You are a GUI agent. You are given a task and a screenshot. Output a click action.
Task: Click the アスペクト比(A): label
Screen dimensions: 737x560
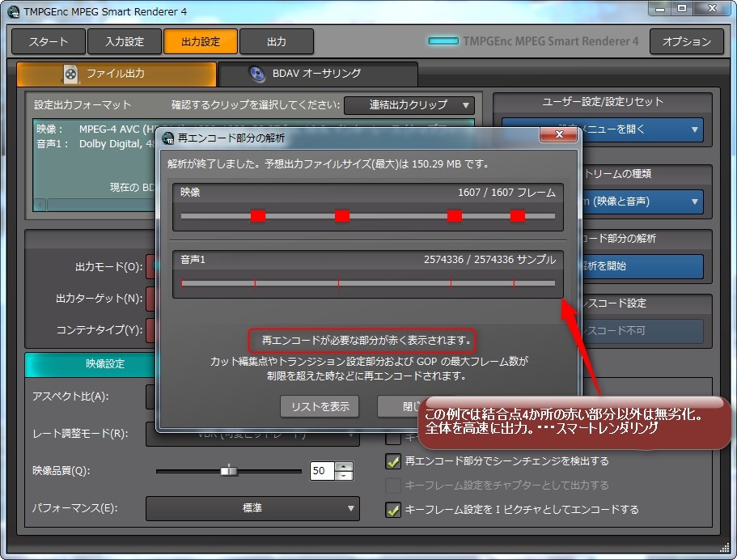(x=70, y=397)
